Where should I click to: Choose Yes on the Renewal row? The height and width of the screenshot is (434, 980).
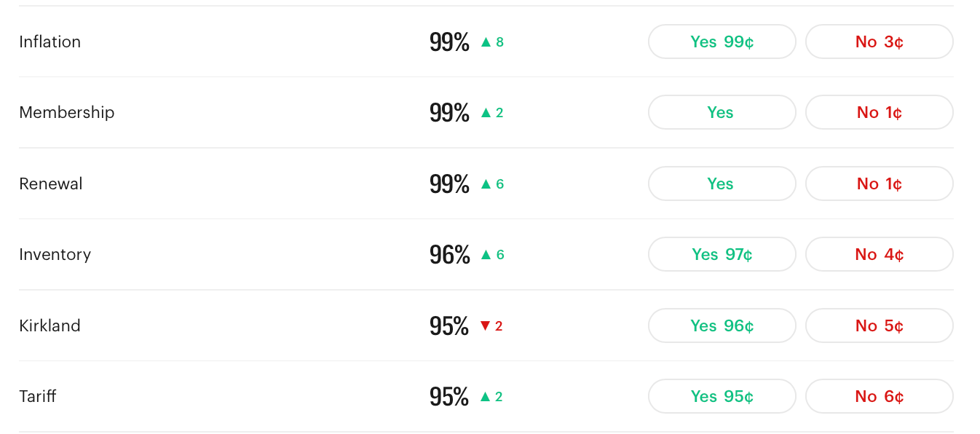click(722, 184)
